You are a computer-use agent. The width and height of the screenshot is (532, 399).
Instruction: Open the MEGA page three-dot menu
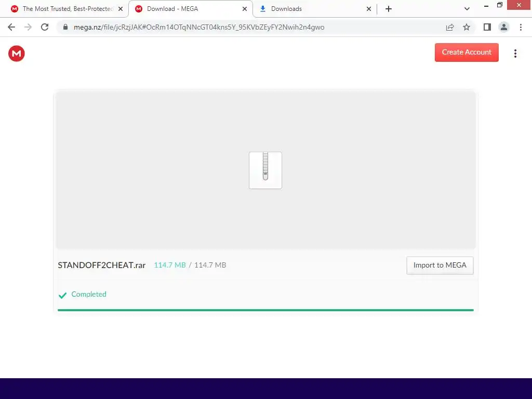tap(515, 54)
